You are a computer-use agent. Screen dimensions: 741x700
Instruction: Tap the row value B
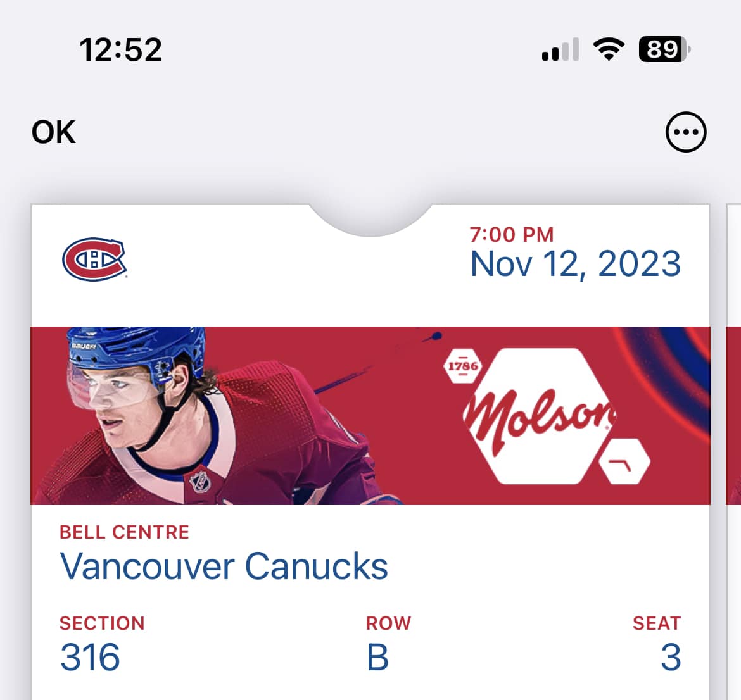tap(377, 657)
